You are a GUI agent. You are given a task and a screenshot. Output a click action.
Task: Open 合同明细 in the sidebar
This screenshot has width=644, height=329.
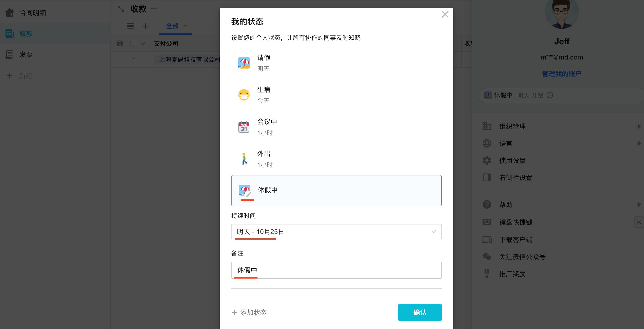pyautogui.click(x=33, y=13)
